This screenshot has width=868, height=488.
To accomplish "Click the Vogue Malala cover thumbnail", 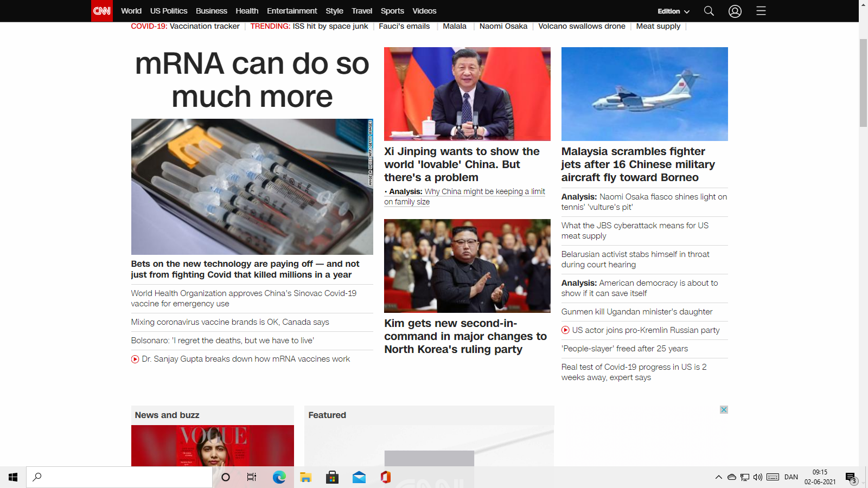I will pyautogui.click(x=213, y=446).
